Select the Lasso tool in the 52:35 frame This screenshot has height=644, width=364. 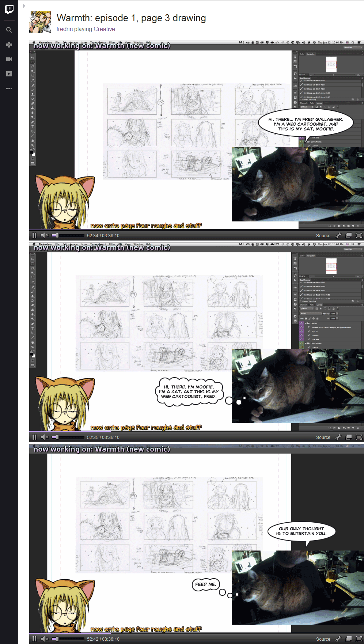(33, 268)
